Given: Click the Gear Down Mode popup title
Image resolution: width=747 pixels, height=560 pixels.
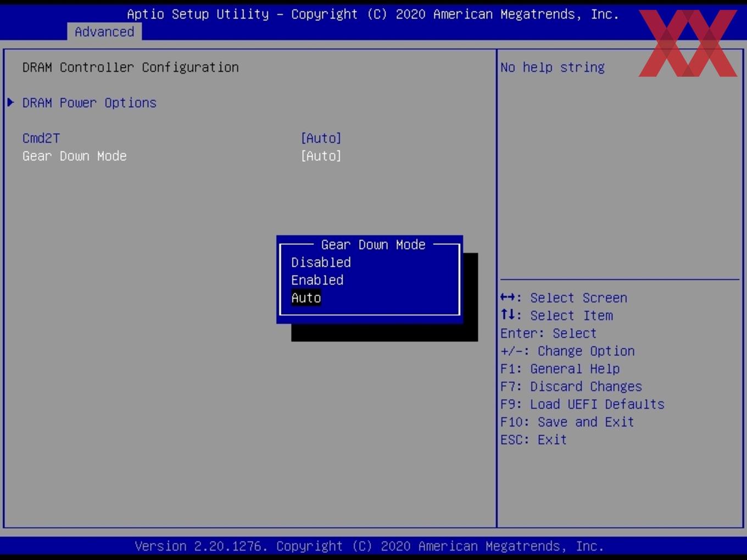Looking at the screenshot, I should pyautogui.click(x=373, y=245).
